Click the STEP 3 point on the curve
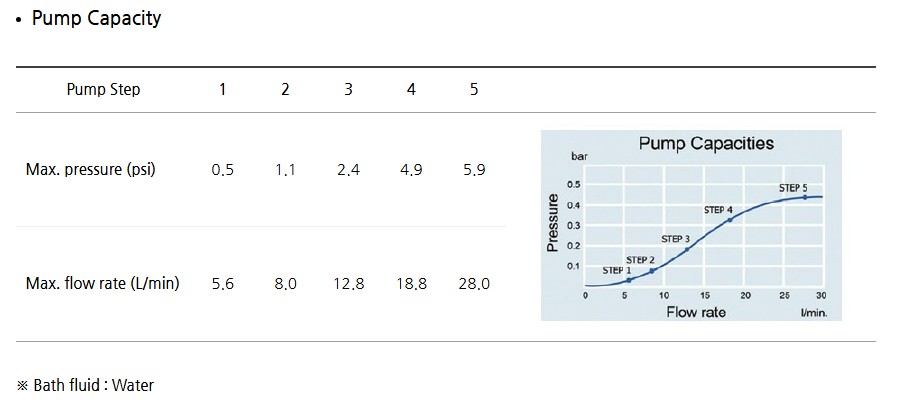Viewport: 907px width, 409px height. coord(687,248)
